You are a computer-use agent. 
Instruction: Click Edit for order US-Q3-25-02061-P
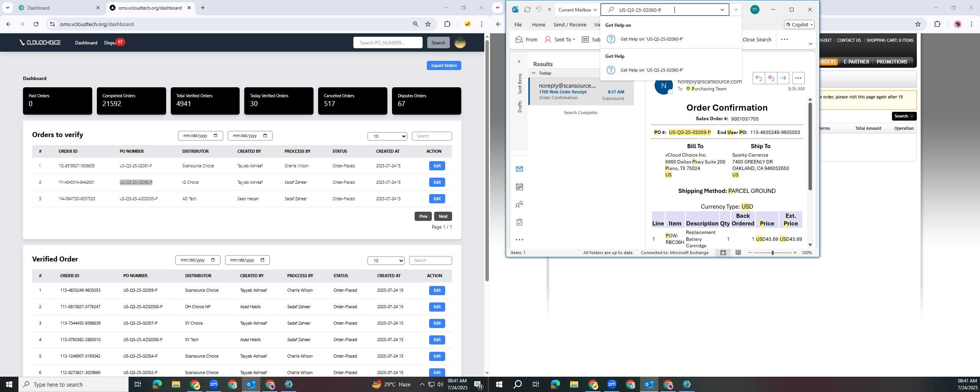point(437,166)
